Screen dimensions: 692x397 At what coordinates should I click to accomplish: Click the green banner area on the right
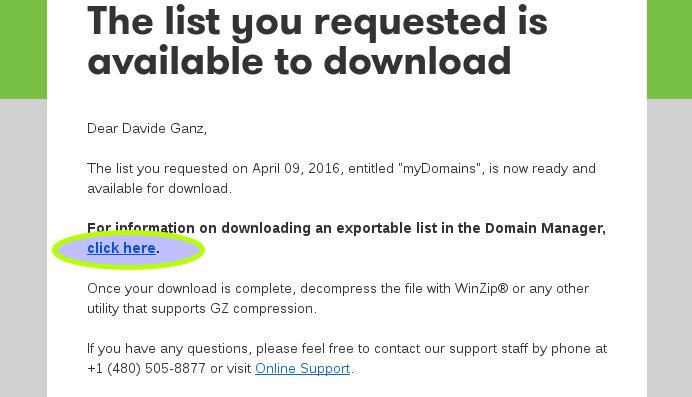click(669, 49)
